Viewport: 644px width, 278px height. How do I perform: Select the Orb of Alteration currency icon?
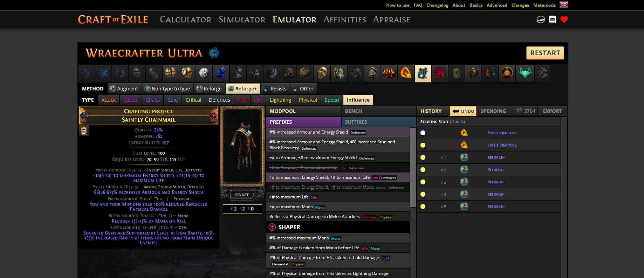pos(103,73)
